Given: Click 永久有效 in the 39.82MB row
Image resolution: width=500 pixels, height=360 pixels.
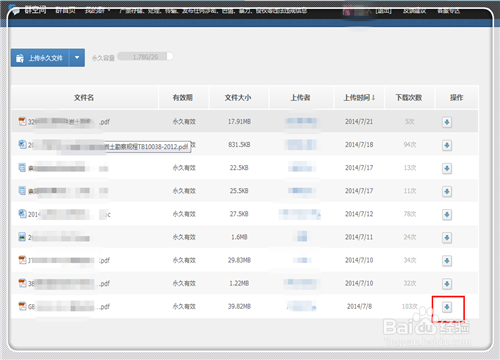Looking at the screenshot, I should click(184, 306).
